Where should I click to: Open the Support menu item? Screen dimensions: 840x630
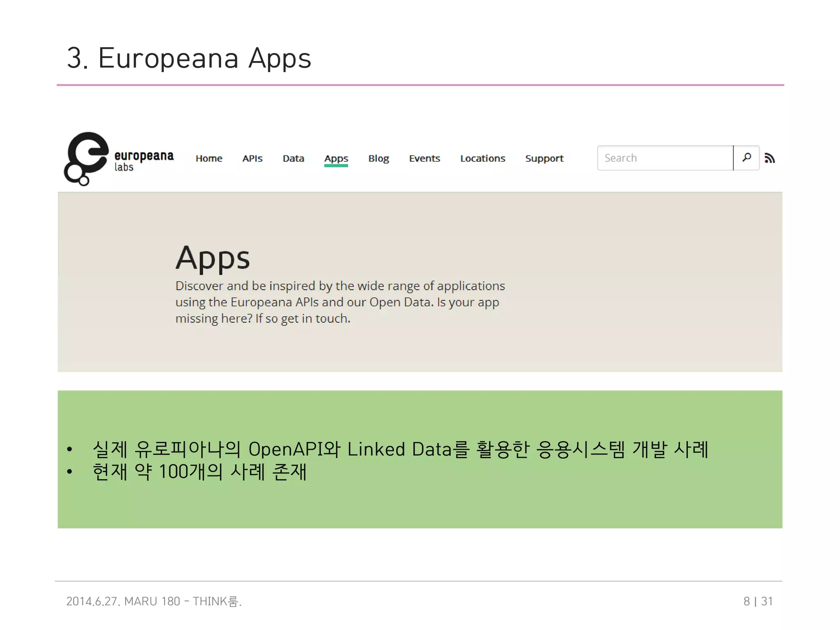pyautogui.click(x=544, y=159)
